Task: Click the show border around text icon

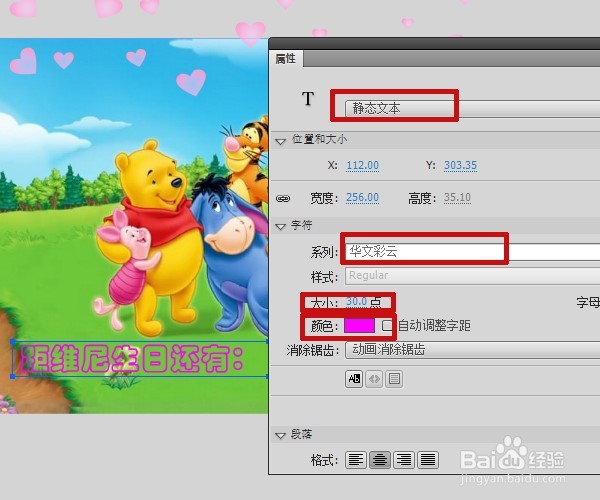Action: (x=394, y=379)
